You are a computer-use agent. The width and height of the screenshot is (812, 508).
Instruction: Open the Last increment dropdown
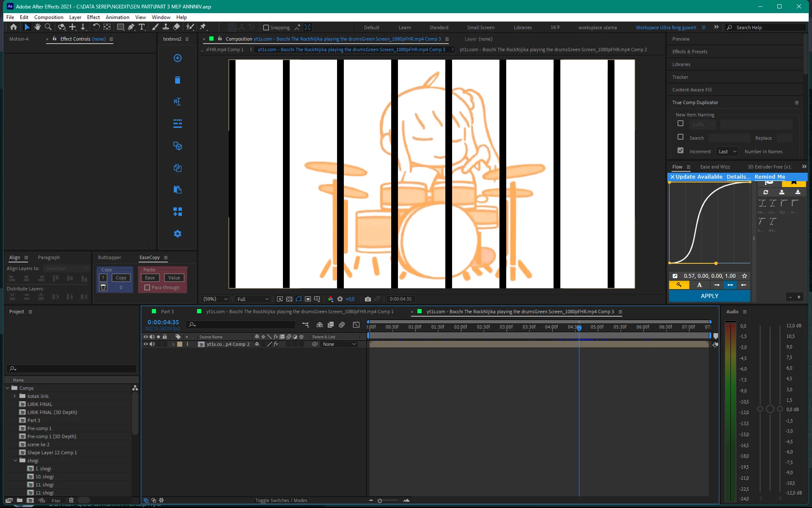[x=727, y=152]
